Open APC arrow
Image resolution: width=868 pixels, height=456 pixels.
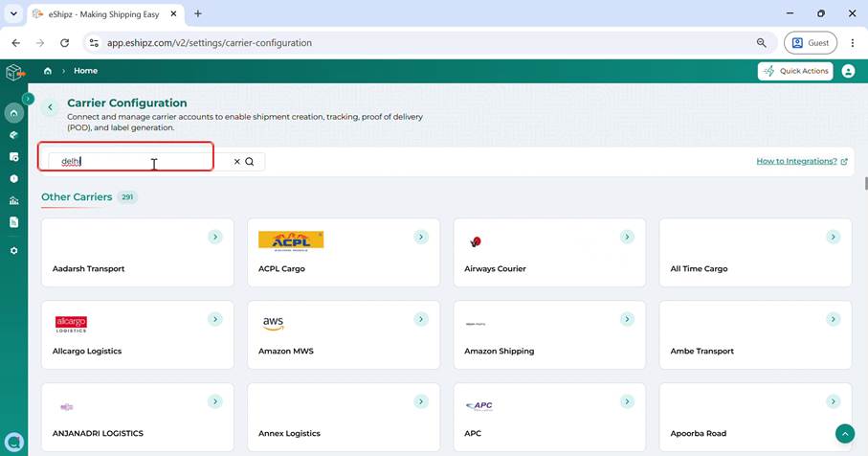click(x=627, y=401)
